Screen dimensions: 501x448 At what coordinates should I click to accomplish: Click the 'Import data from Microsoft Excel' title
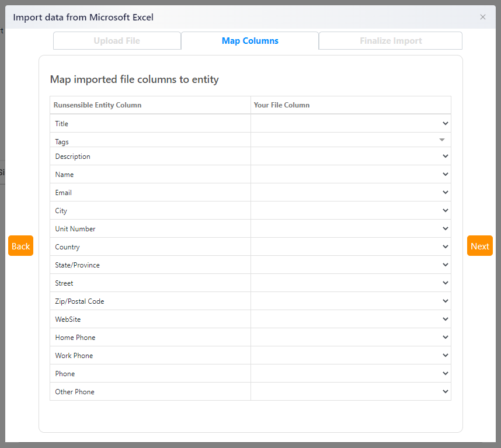click(83, 18)
